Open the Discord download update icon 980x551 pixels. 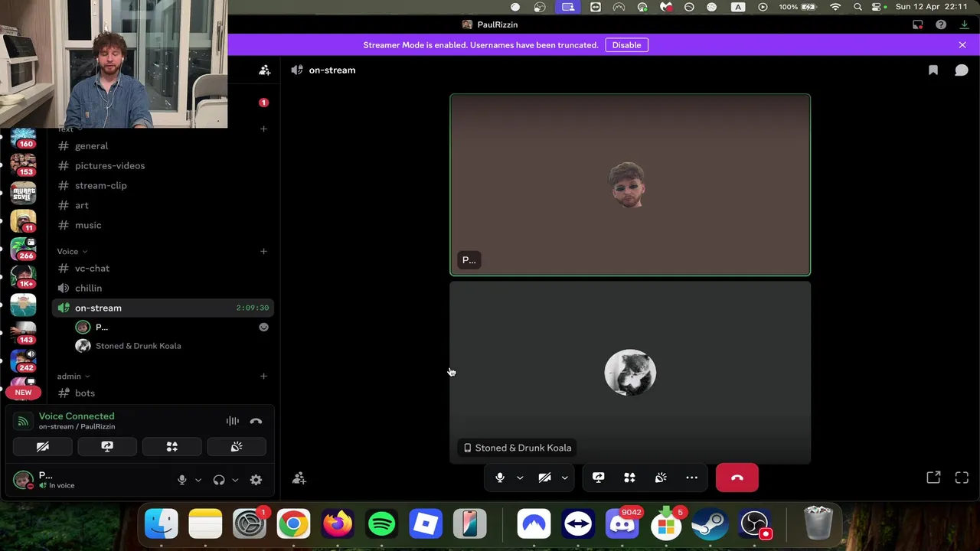[964, 24]
